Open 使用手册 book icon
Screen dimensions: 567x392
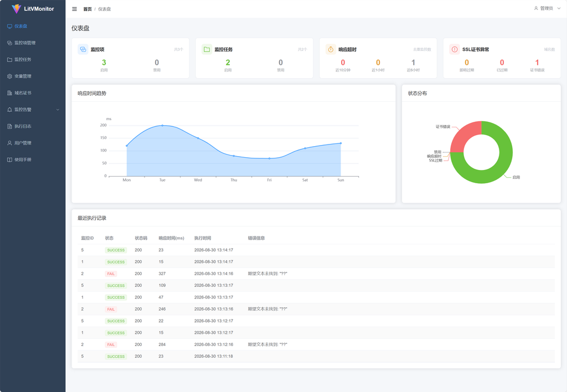coord(9,159)
